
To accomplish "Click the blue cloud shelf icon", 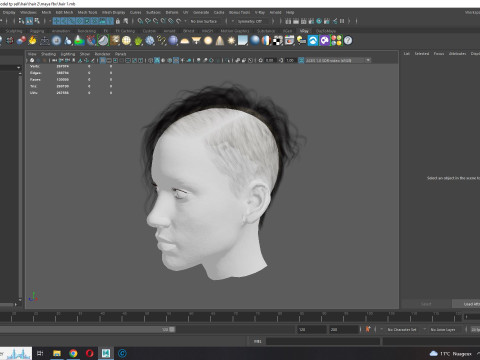I will [313, 41].
